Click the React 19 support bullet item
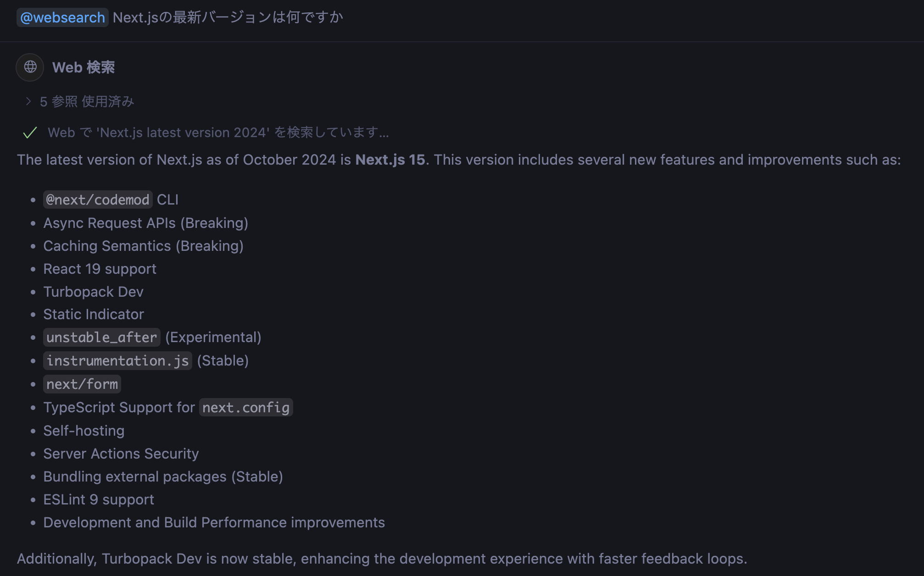Viewport: 924px width, 576px height. pos(100,268)
